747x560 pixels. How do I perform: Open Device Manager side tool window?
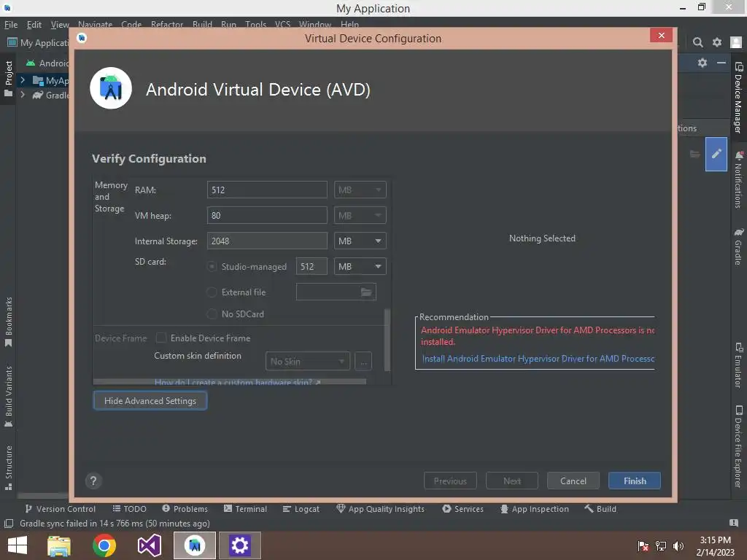(738, 98)
